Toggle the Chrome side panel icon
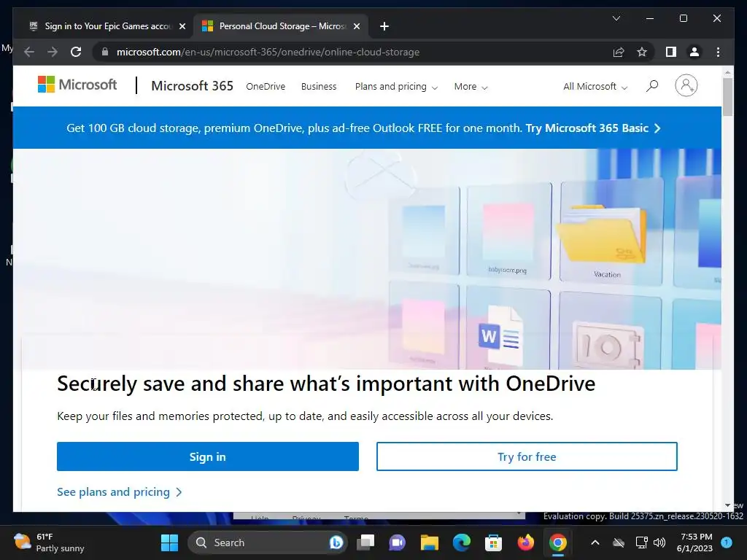 671,52
